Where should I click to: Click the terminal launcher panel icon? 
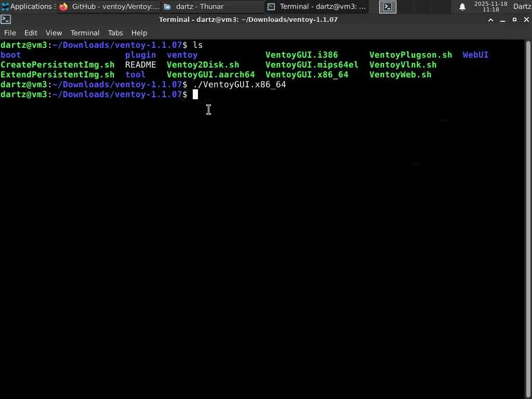click(388, 7)
